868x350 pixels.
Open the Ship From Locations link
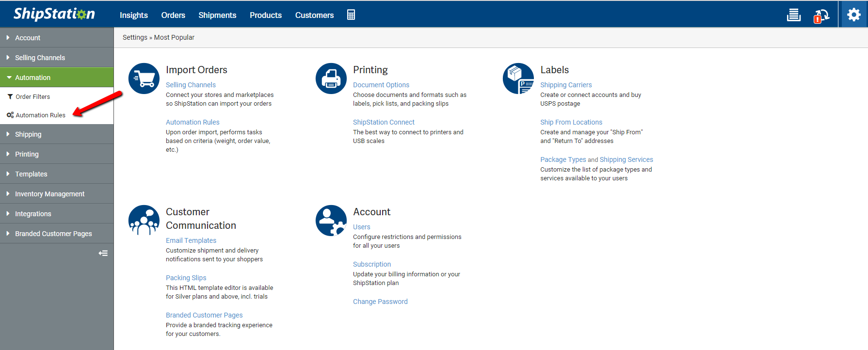pos(571,122)
